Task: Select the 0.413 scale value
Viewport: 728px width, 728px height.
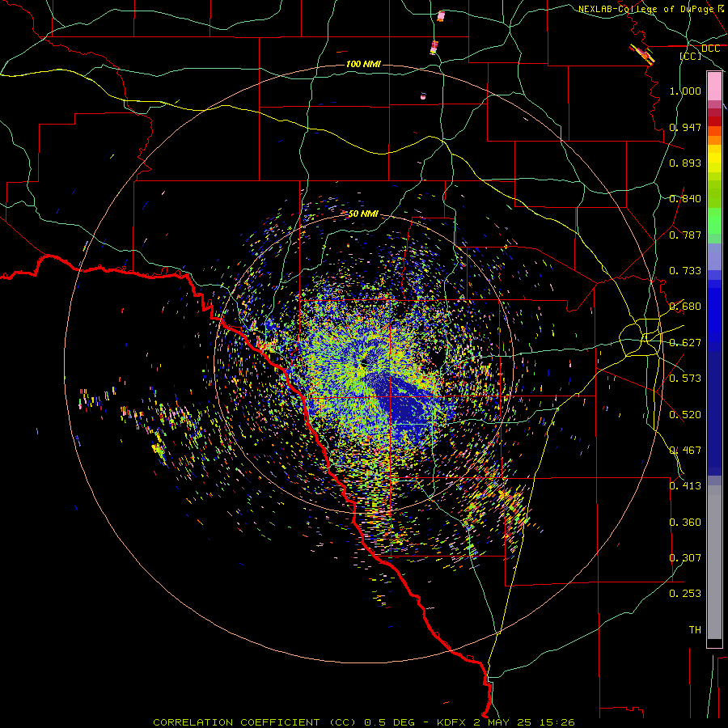Action: pos(685,486)
